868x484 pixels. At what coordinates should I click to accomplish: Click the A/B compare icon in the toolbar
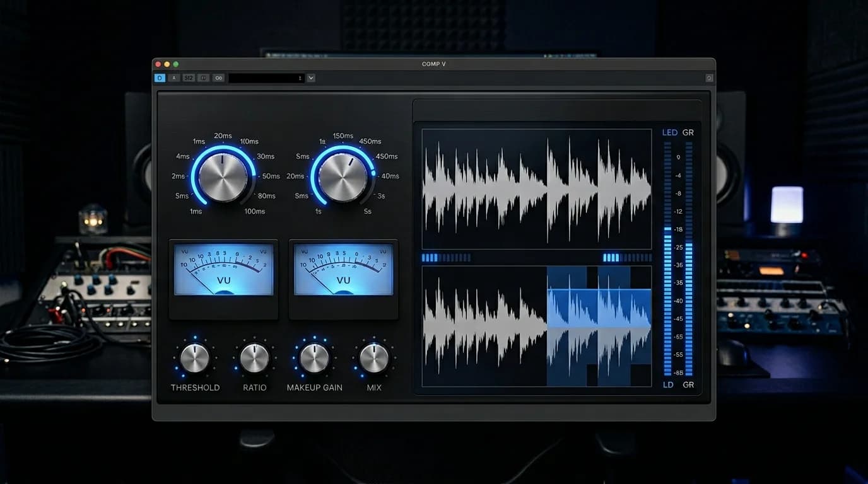204,78
